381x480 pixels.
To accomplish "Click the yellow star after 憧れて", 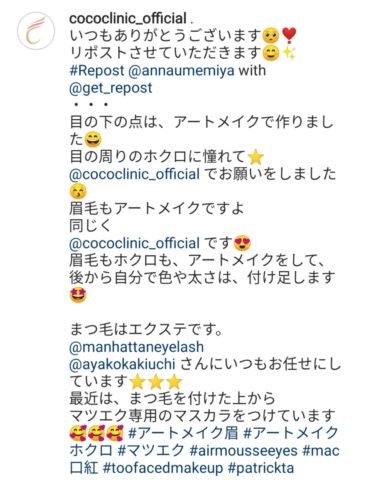I will click(256, 157).
